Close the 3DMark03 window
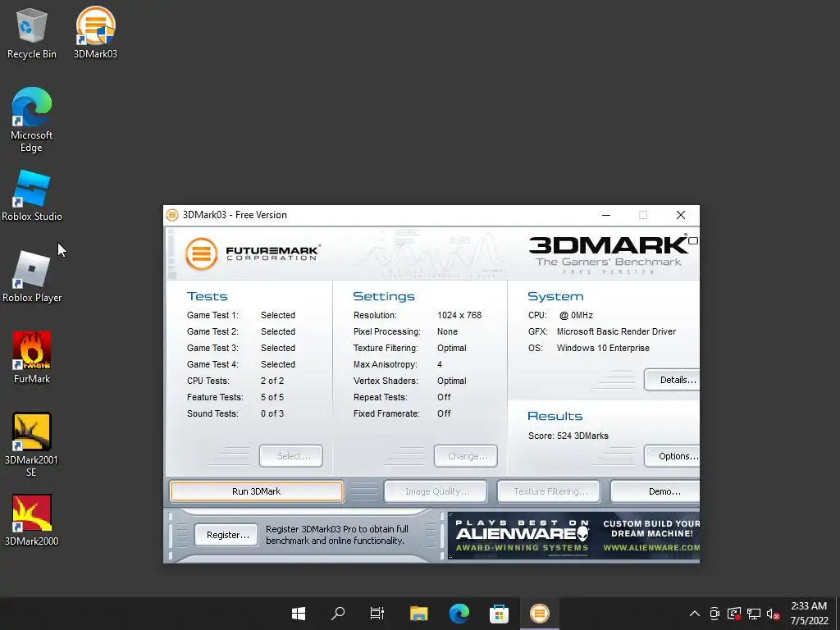The width and height of the screenshot is (840, 630). point(681,215)
